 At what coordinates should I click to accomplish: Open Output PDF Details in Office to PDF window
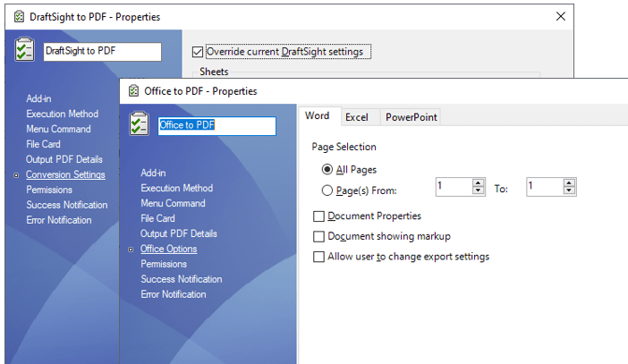(178, 233)
